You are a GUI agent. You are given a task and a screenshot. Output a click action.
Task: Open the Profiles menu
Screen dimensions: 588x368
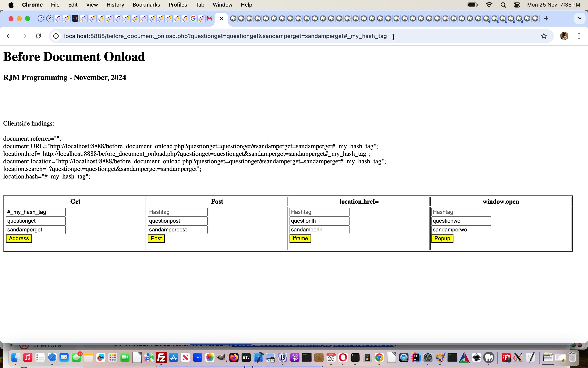pos(178,5)
